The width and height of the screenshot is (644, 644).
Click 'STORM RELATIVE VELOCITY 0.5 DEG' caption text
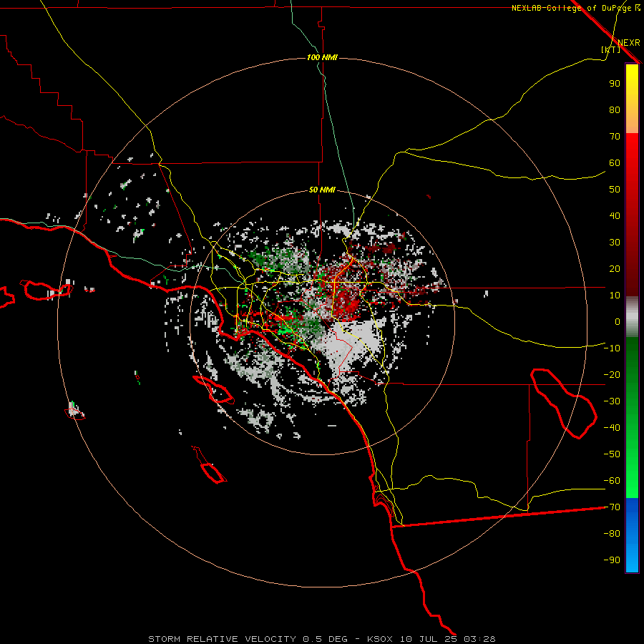pos(248,639)
